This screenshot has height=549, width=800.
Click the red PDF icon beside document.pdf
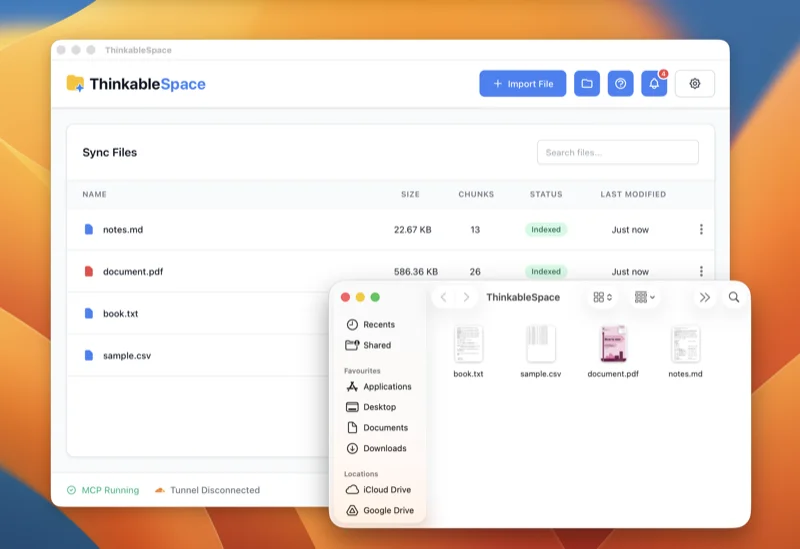click(x=89, y=271)
